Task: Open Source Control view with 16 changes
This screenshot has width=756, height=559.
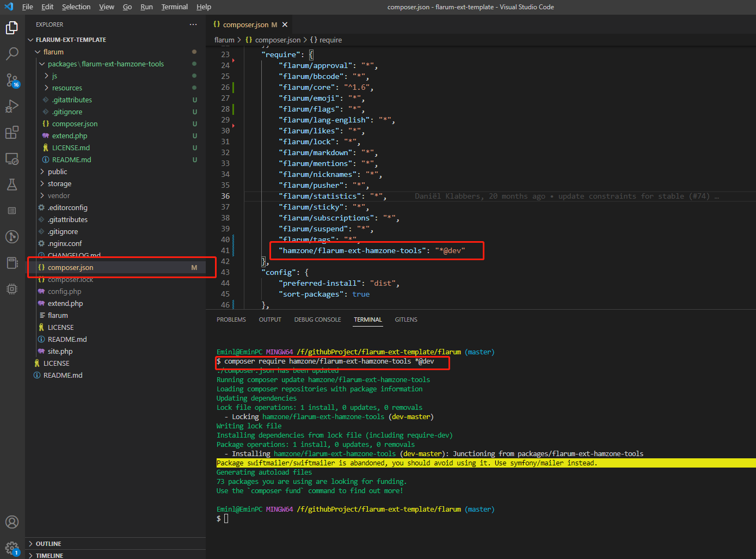Action: (12, 80)
